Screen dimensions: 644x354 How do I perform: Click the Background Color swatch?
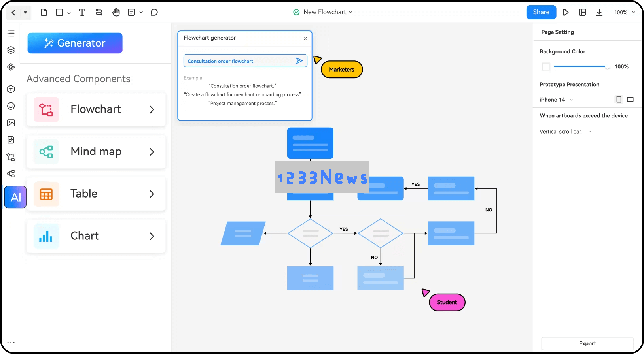click(546, 66)
